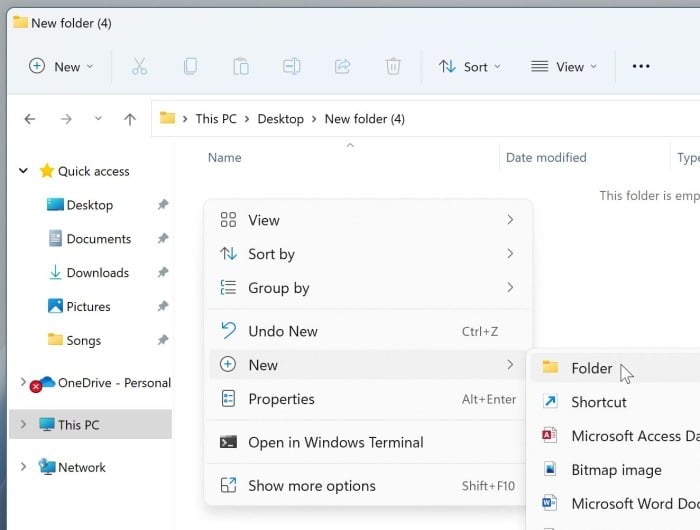Image resolution: width=700 pixels, height=530 pixels.
Task: Select OneDrive - Personal in sidebar
Action: [101, 383]
